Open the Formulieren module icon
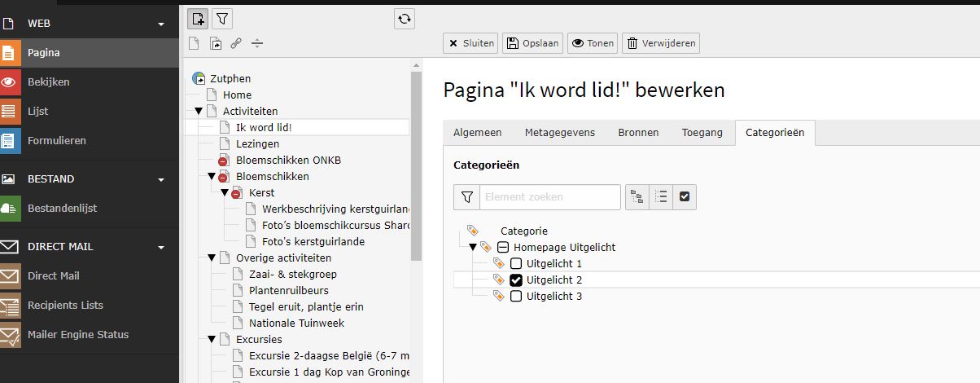The image size is (980, 383). 9,140
